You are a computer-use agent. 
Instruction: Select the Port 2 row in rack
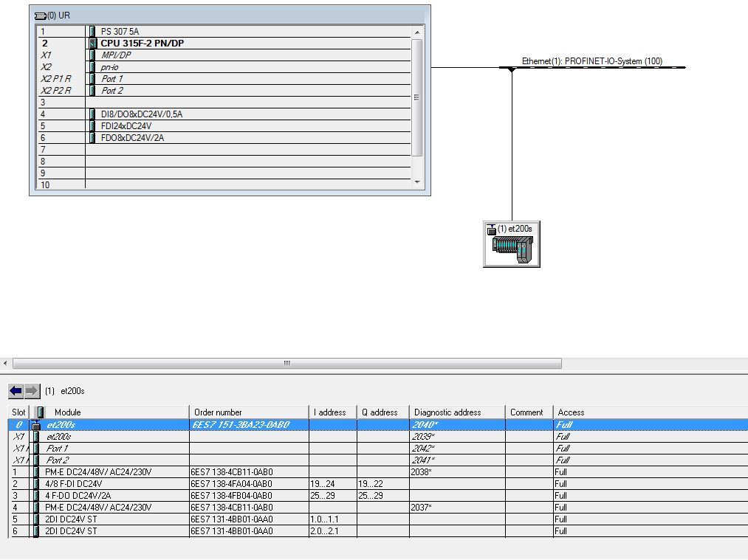(x=224, y=91)
